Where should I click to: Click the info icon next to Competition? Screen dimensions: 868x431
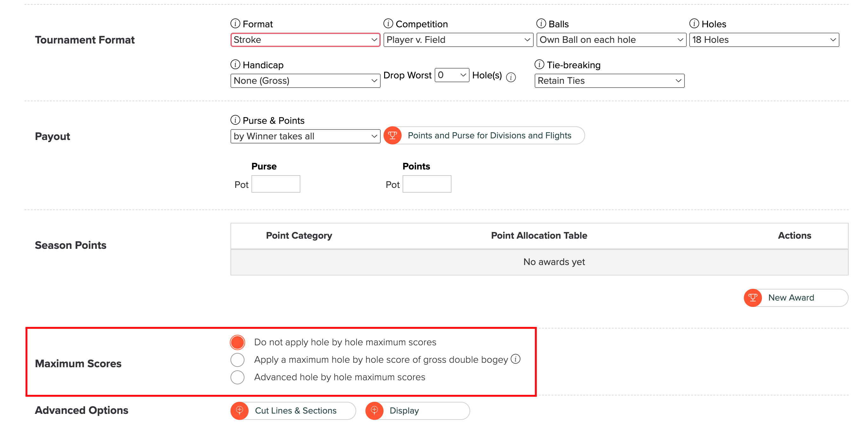coord(388,23)
